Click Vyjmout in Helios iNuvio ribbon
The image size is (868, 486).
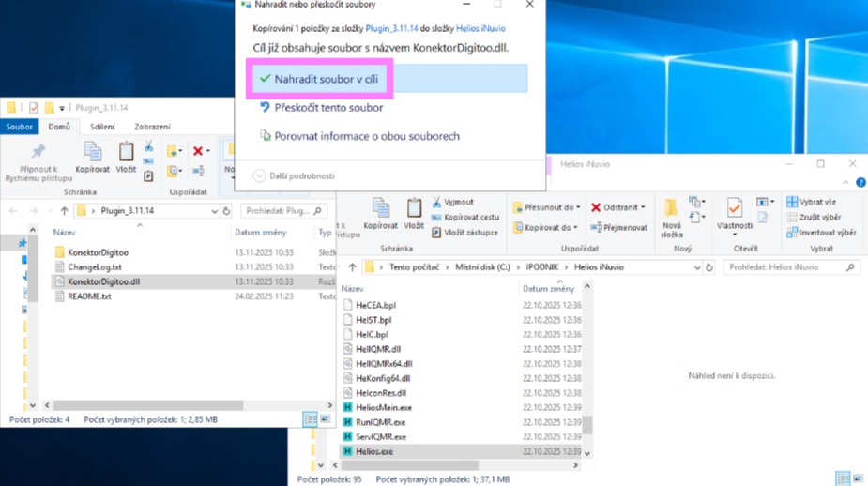(453, 202)
